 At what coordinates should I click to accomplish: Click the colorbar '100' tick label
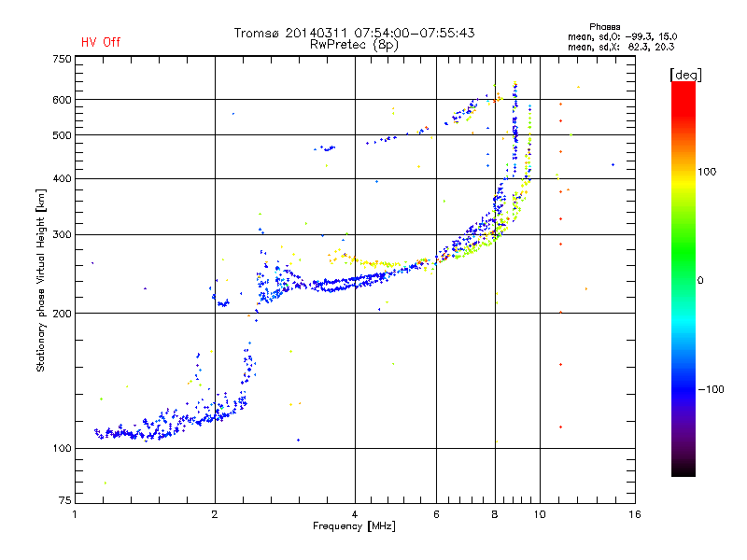(707, 172)
